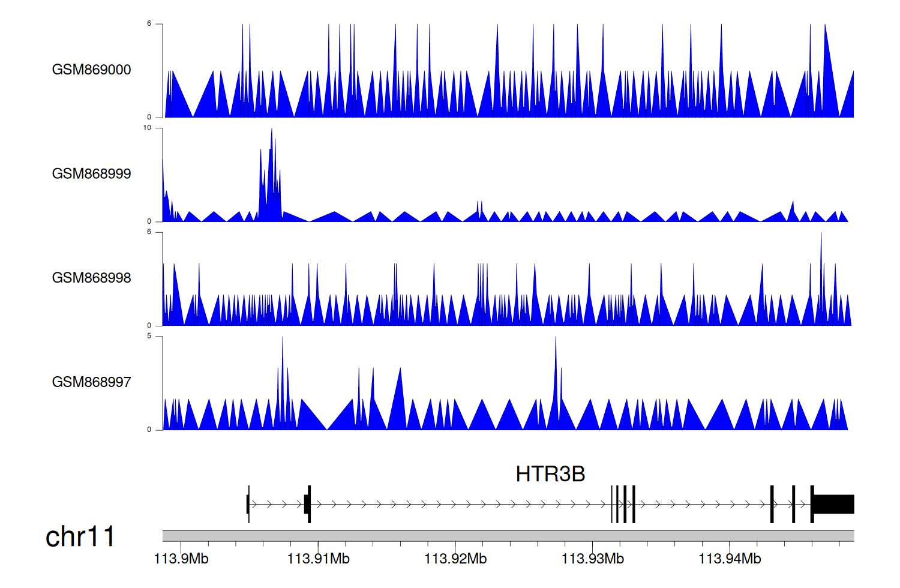Click the 113.91Mb axis tick label

[318, 559]
